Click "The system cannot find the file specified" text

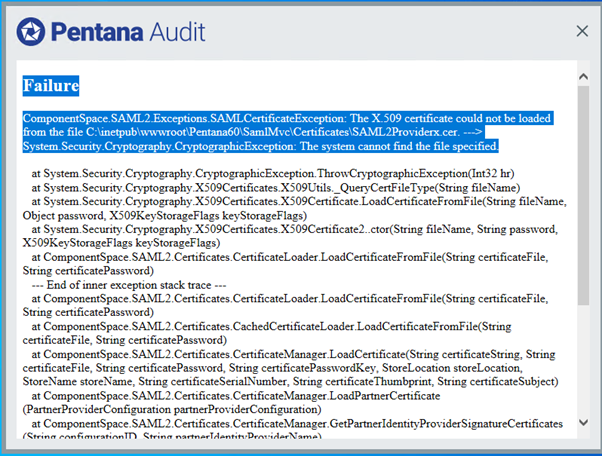pyautogui.click(x=399, y=146)
